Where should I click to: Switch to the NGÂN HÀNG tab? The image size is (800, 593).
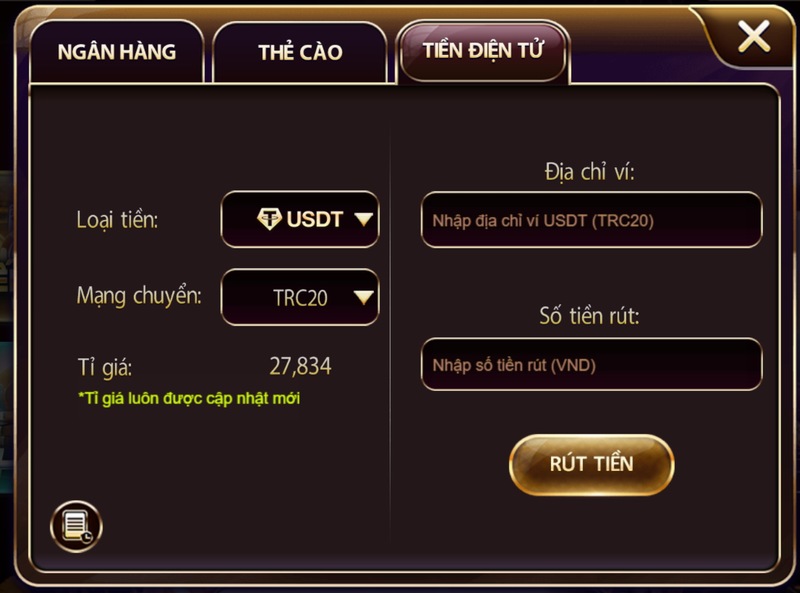click(117, 52)
